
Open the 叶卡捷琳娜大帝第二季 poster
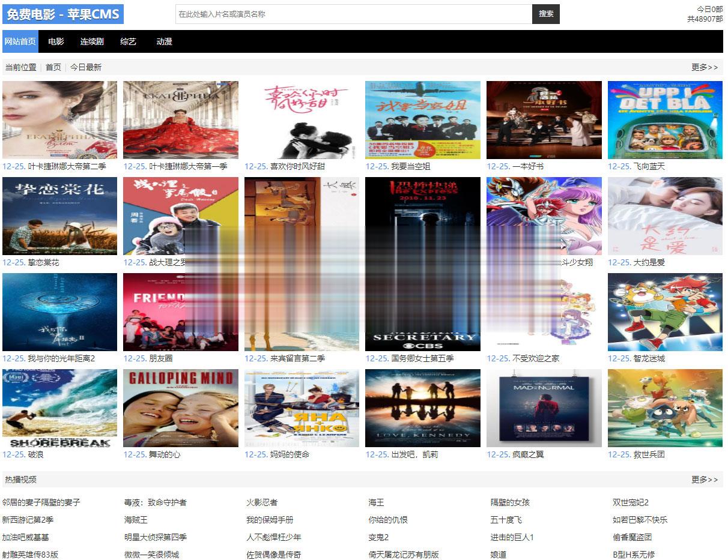pos(60,120)
